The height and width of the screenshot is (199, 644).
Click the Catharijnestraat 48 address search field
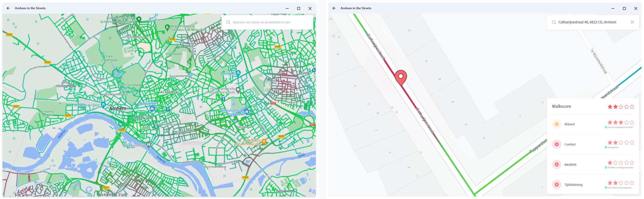[593, 22]
